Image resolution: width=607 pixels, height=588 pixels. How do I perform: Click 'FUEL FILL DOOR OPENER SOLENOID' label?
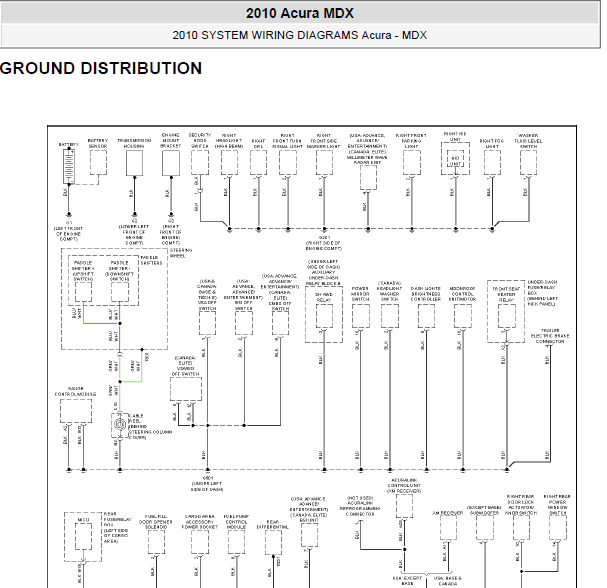click(156, 521)
